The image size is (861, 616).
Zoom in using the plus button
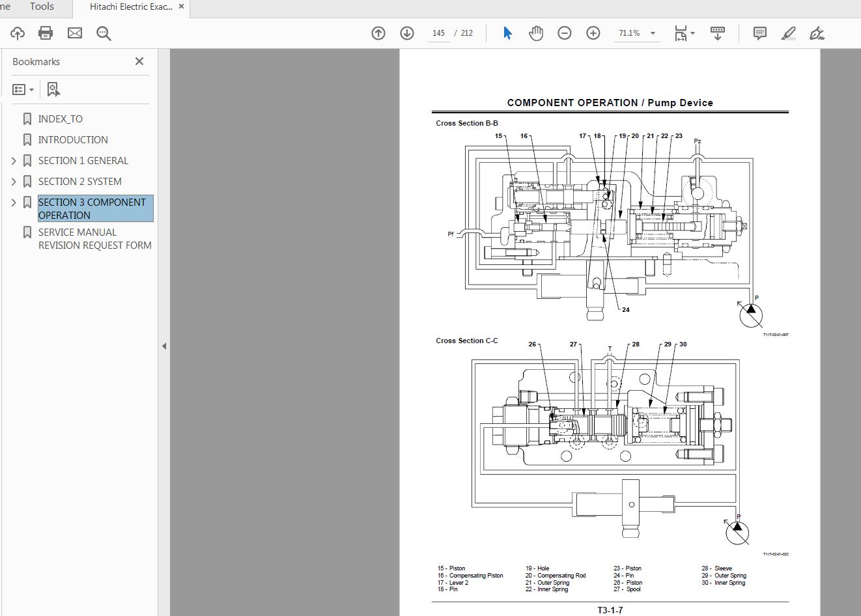click(x=593, y=33)
